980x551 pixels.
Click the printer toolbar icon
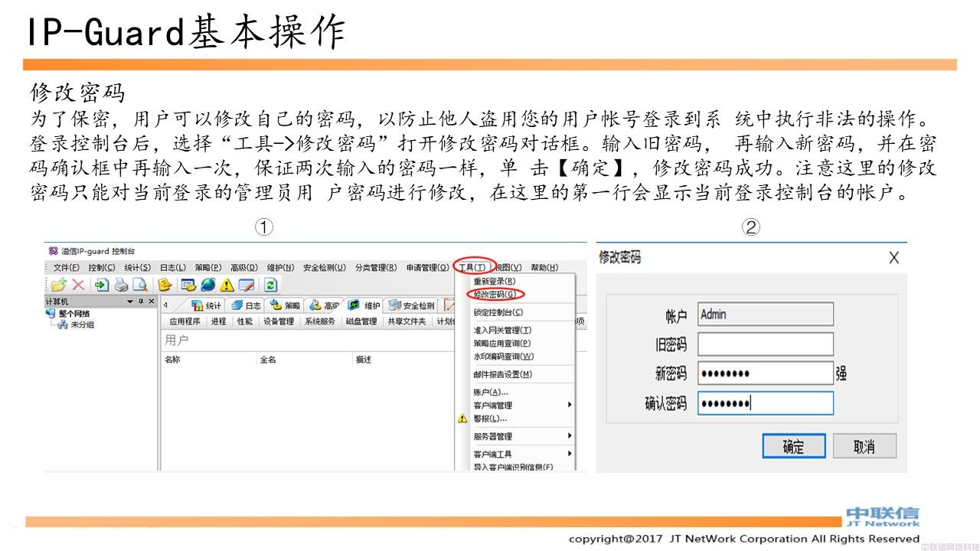point(121,285)
